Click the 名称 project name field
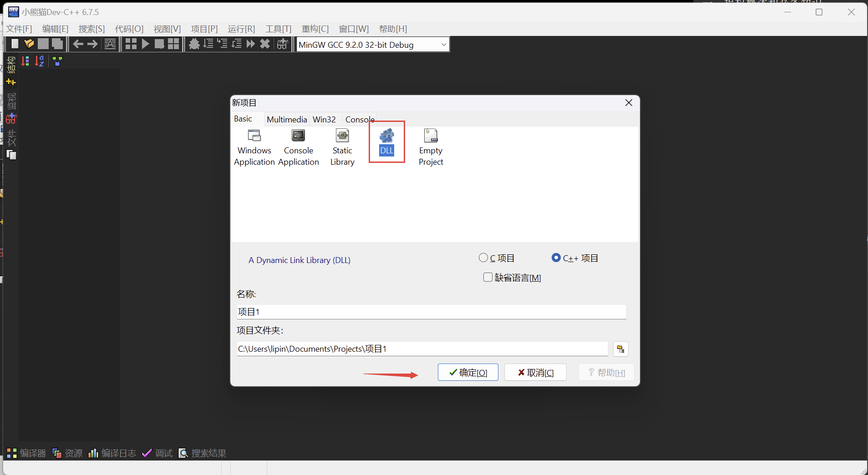Image resolution: width=868 pixels, height=475 pixels. [x=431, y=312]
